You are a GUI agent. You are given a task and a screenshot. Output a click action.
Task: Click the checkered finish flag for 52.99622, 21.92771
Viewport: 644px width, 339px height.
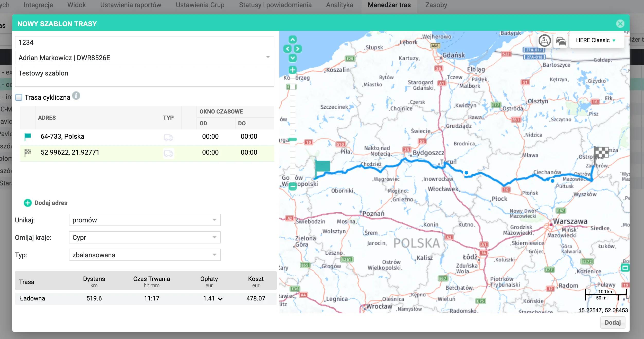[x=28, y=153]
